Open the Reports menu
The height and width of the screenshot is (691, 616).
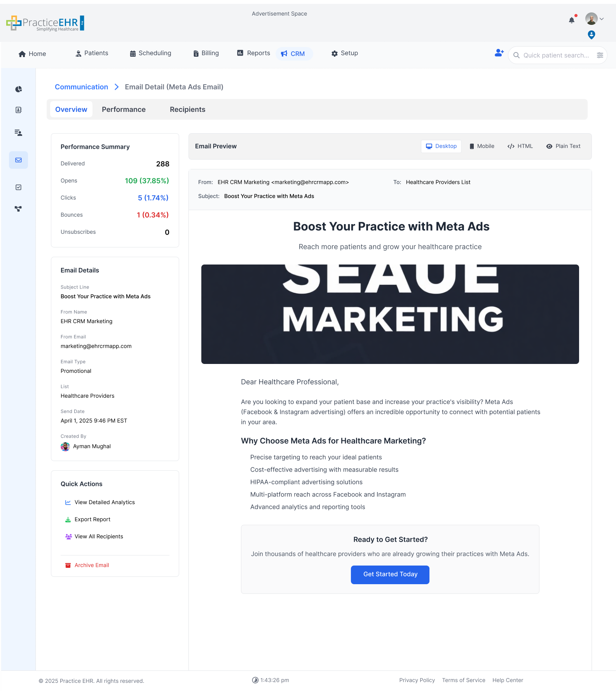(x=253, y=53)
